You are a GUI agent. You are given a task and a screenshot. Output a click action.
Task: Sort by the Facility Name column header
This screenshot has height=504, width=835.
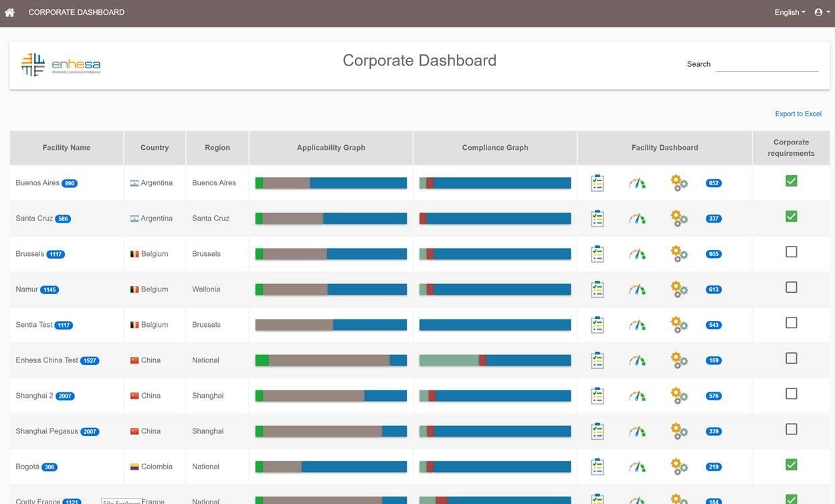point(66,148)
